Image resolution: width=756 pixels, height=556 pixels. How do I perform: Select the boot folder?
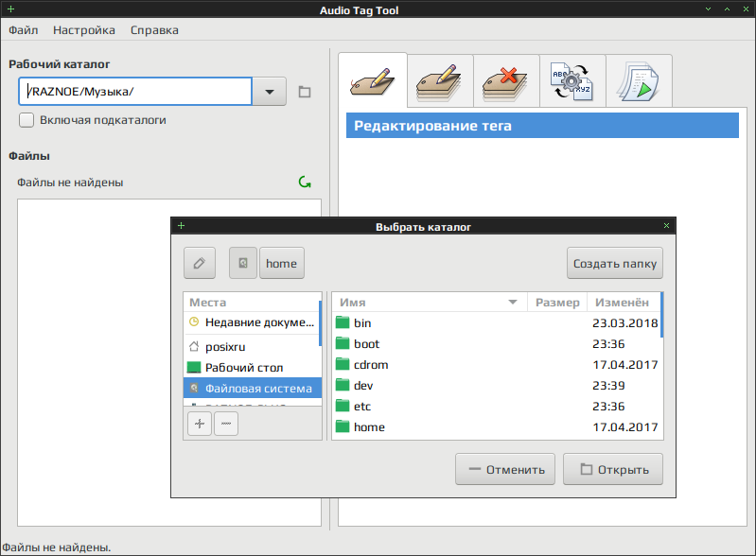[x=497, y=343]
